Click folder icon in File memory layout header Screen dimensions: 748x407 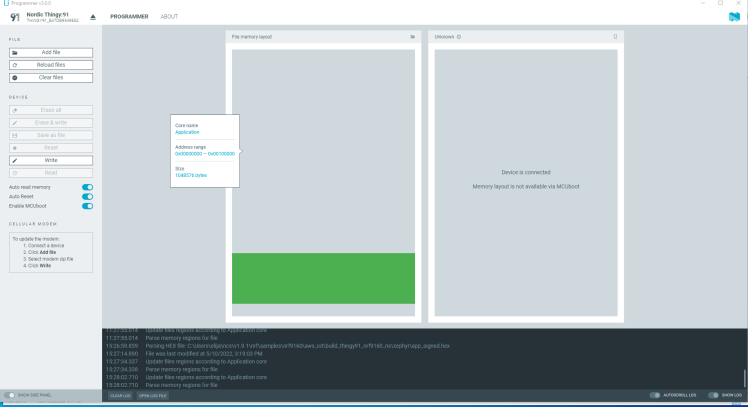(x=413, y=37)
